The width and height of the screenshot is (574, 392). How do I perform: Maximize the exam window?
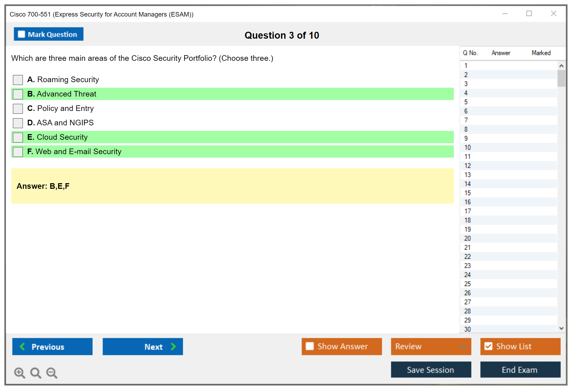[529, 14]
